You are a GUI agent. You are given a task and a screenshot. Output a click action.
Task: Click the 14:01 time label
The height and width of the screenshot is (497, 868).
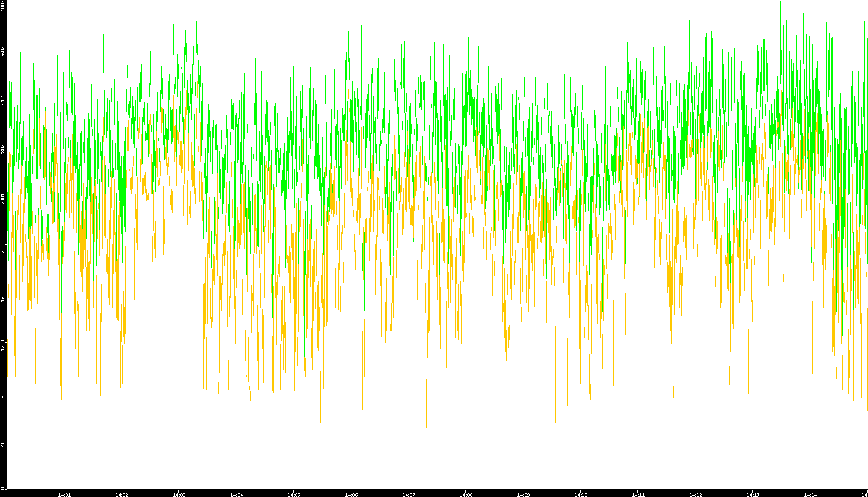(64, 495)
